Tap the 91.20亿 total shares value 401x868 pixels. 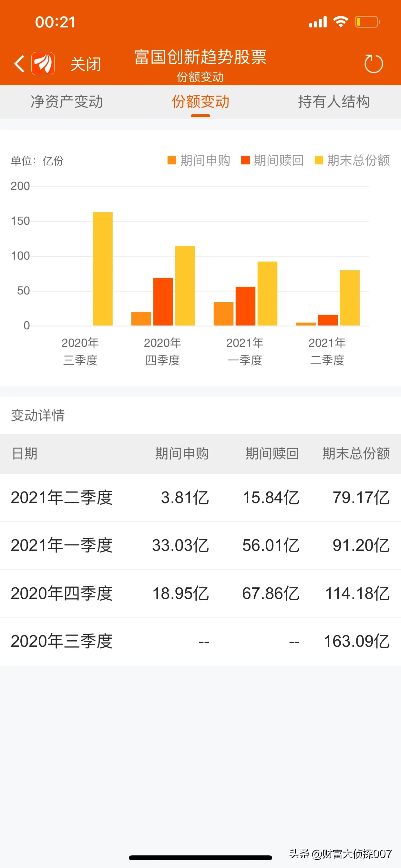point(361,545)
